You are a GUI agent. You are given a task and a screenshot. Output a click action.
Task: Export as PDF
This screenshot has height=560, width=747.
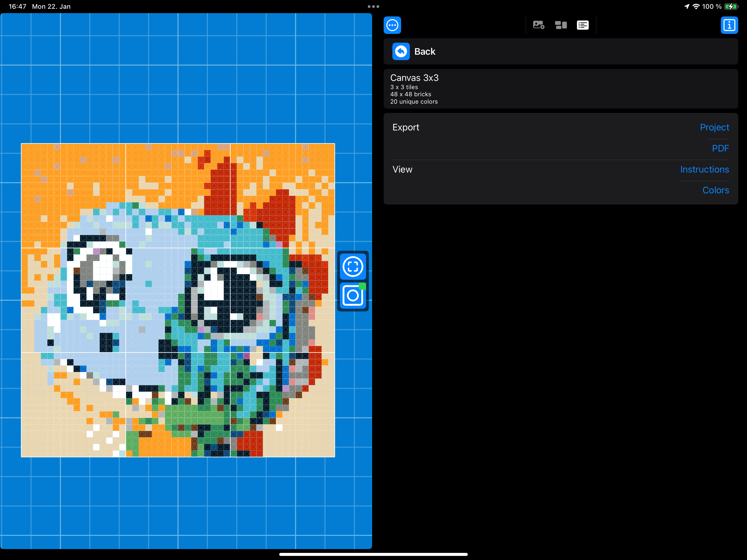click(720, 148)
